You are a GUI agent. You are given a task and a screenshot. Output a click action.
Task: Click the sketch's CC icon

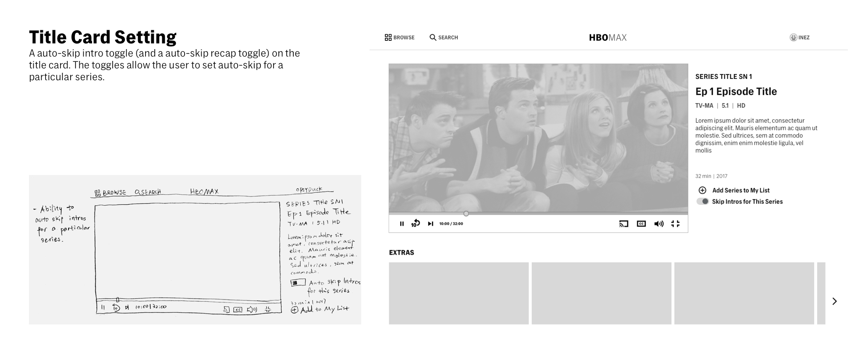[x=238, y=310]
